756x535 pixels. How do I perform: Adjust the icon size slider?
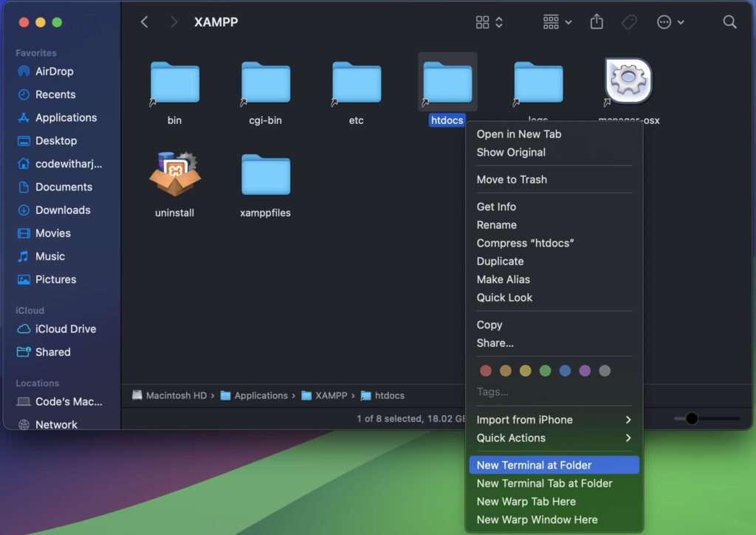pos(707,418)
